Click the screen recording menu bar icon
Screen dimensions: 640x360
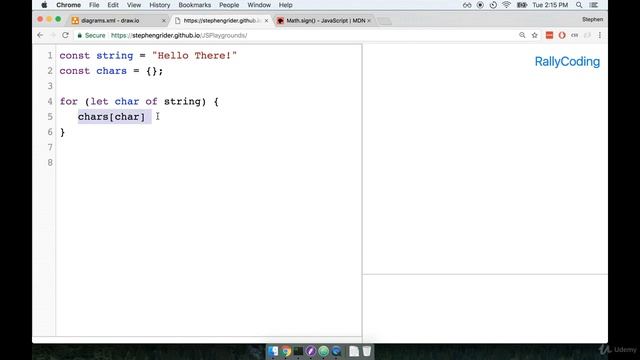[480, 5]
